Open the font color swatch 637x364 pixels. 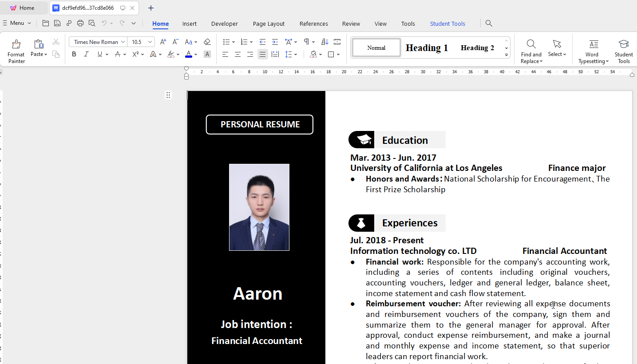tap(188, 54)
